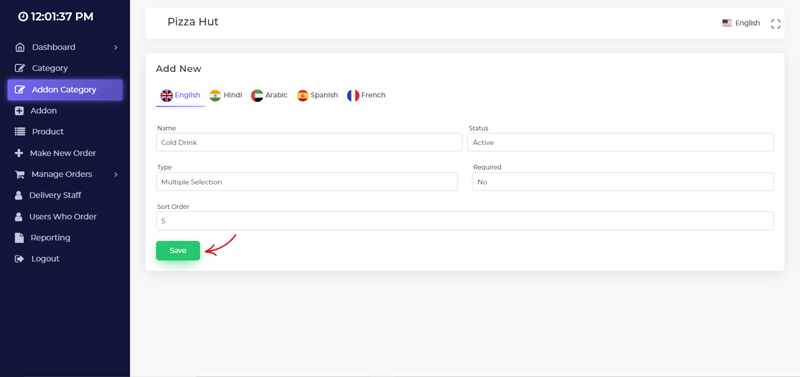Viewport: 800px width, 377px height.
Task: Click the Manage Orders cart icon
Action: [x=20, y=174]
